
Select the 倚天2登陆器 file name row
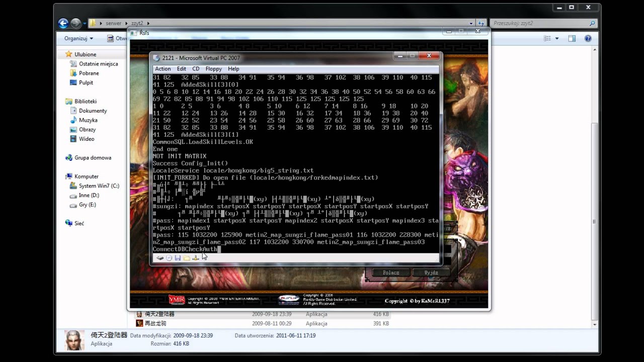[159, 314]
